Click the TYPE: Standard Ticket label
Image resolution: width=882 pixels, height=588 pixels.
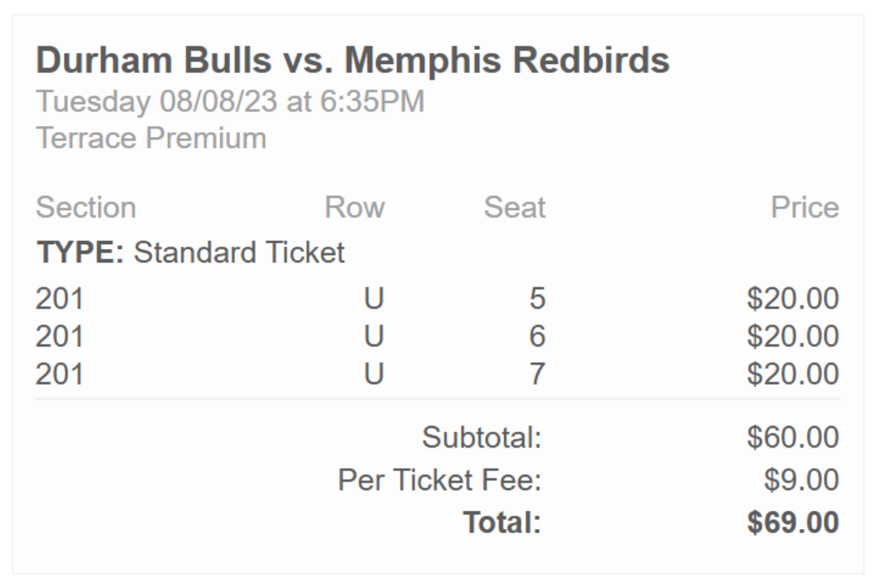[x=191, y=252]
